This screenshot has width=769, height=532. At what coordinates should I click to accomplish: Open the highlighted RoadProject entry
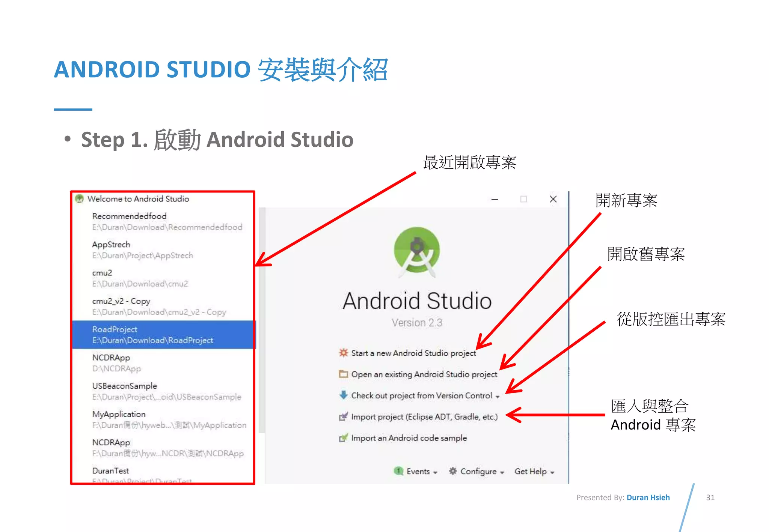pyautogui.click(x=163, y=335)
